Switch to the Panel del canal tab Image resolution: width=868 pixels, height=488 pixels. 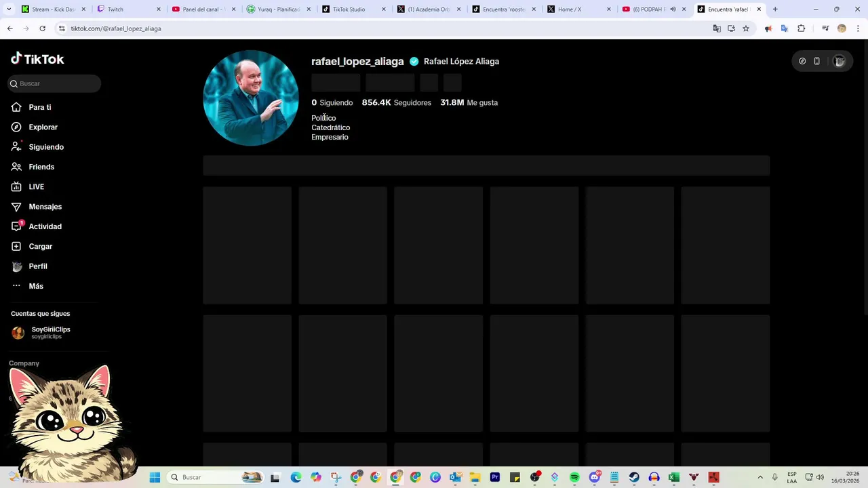(203, 9)
